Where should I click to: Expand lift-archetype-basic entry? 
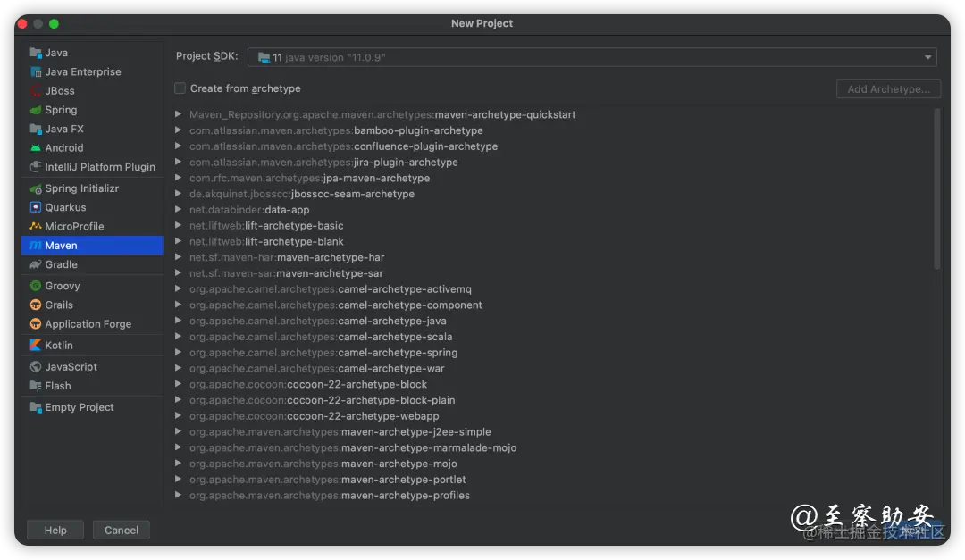[178, 226]
